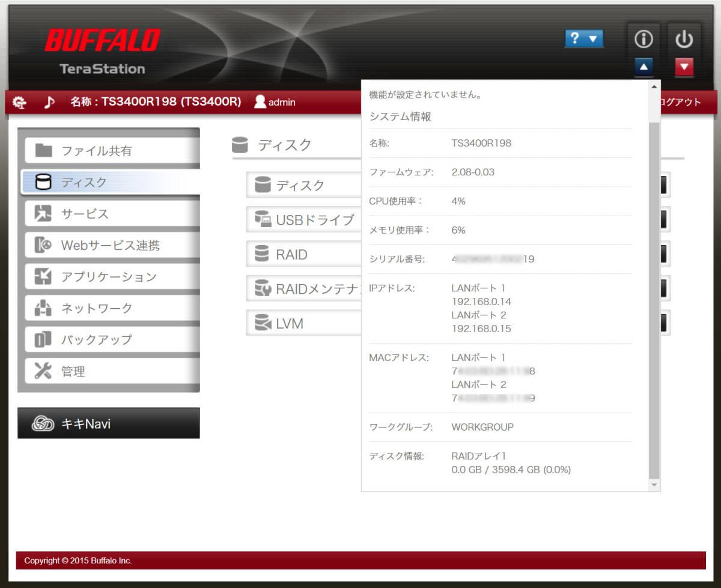The height and width of the screenshot is (588, 721).
Task: Click IP address 192.168.0.15
Action: (x=481, y=329)
